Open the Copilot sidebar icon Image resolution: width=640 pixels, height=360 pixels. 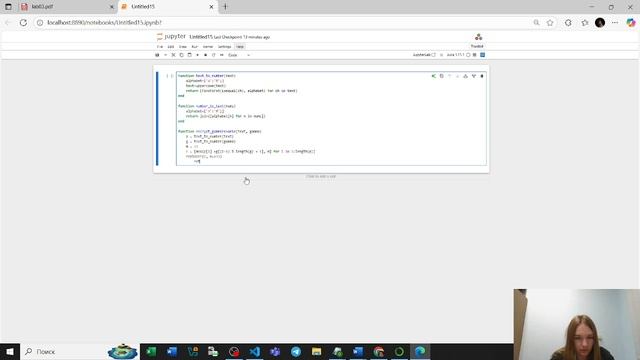(631, 22)
